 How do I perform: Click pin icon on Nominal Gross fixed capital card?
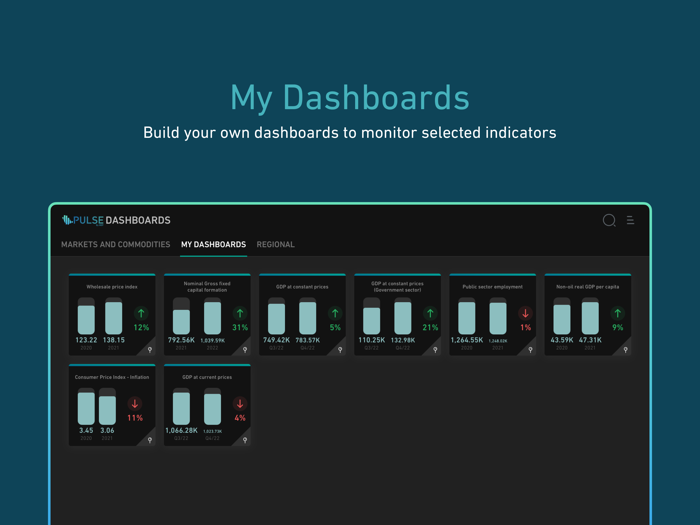245,350
